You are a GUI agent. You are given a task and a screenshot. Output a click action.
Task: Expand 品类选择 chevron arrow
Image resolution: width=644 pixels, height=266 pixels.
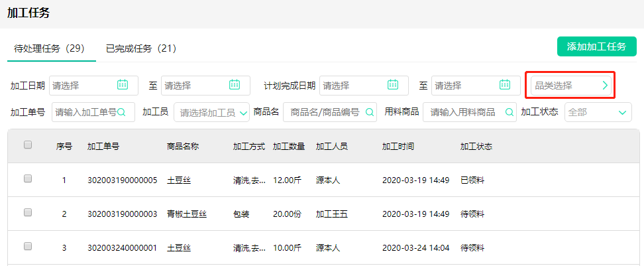(x=605, y=85)
